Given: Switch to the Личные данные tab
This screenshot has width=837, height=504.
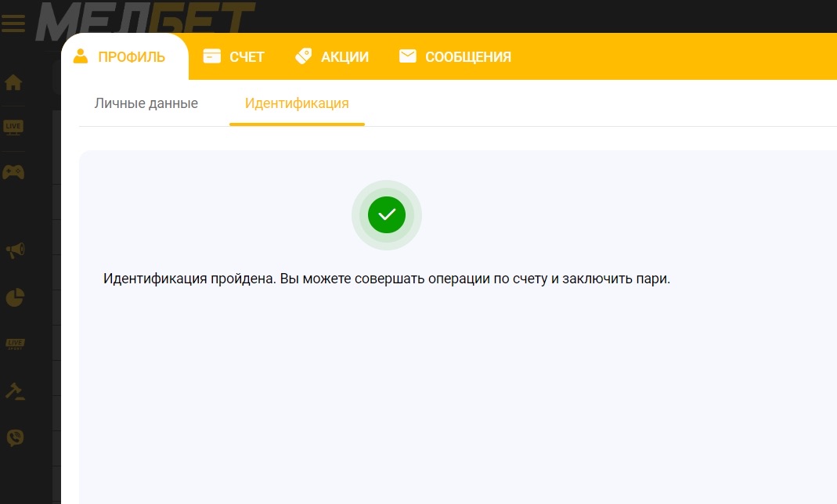Looking at the screenshot, I should coord(146,103).
